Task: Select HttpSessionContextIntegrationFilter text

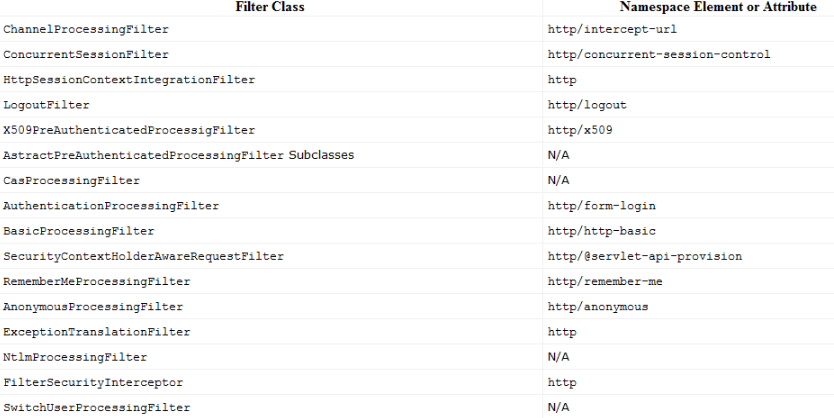Action: click(x=129, y=80)
